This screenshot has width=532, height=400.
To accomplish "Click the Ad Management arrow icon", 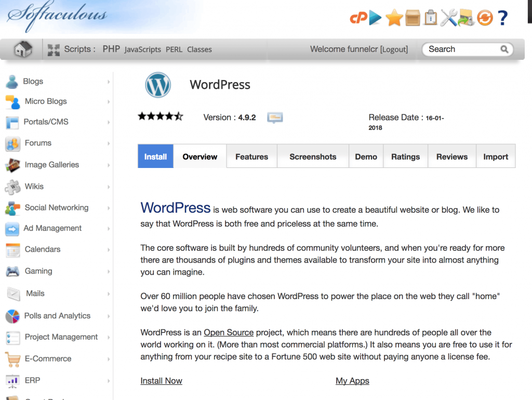I will pos(12,229).
